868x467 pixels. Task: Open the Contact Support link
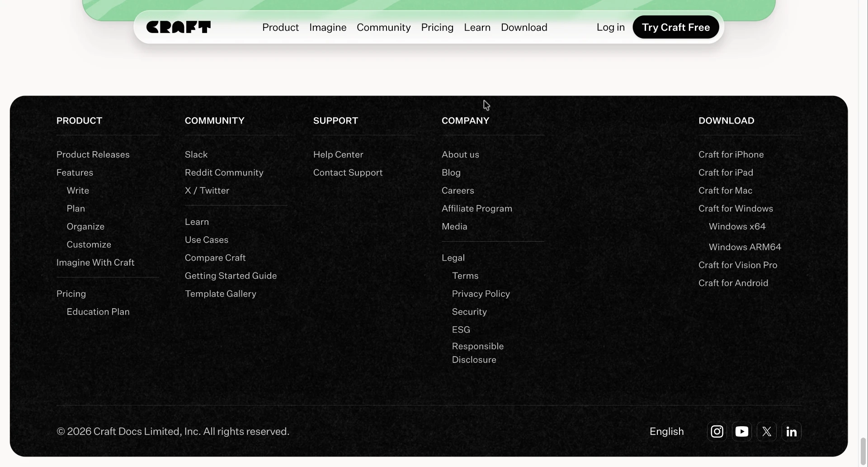[x=348, y=172]
